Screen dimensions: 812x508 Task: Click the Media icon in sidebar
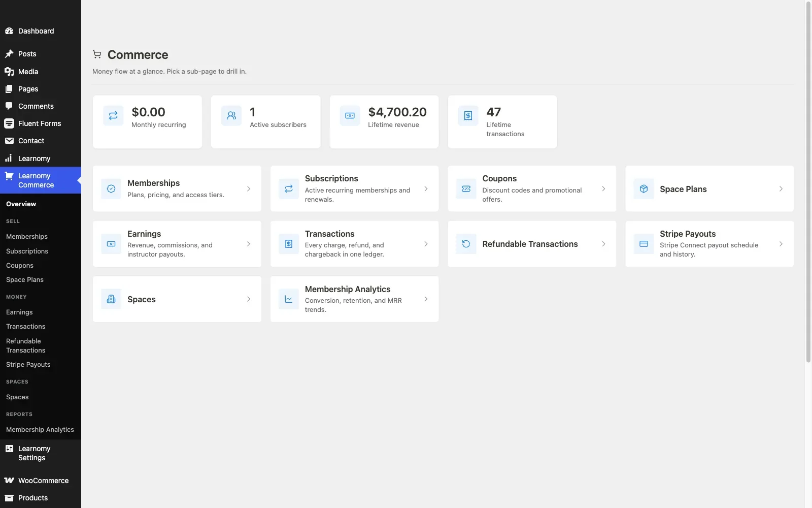pos(9,72)
